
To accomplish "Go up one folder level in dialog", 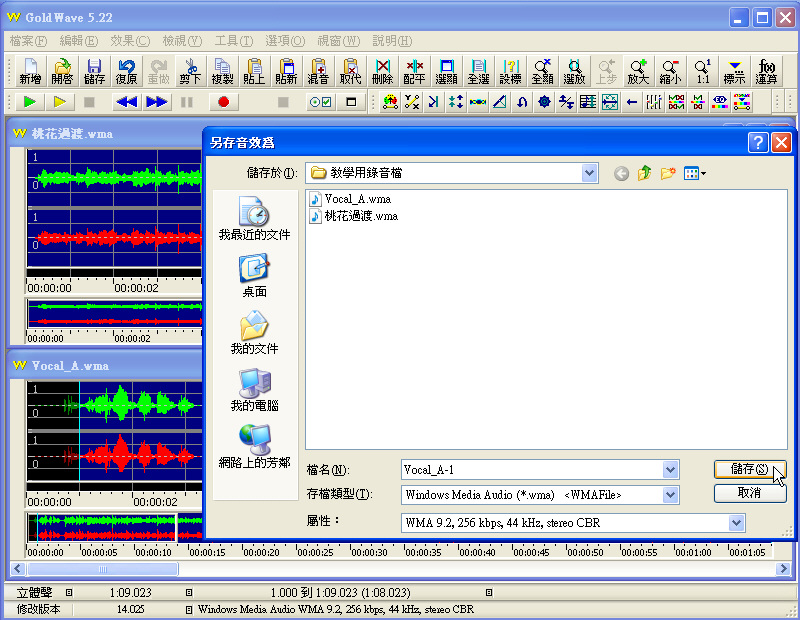I will coord(645,173).
